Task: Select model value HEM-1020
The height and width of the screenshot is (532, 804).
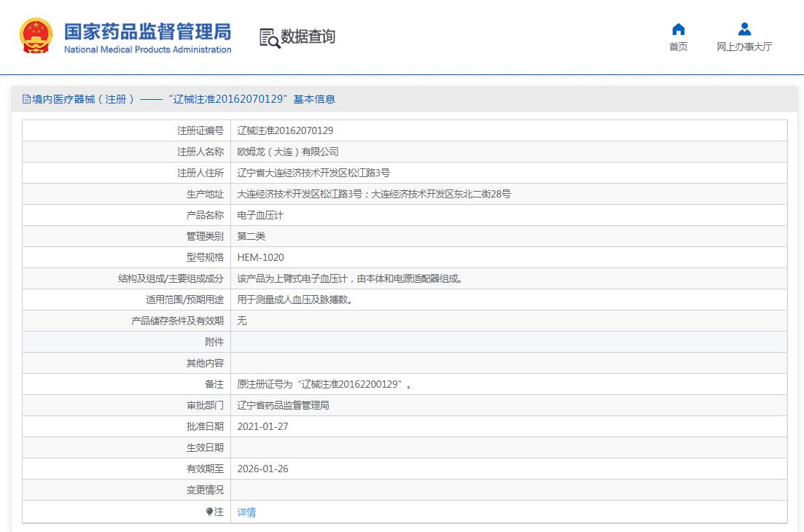Action: (260, 257)
